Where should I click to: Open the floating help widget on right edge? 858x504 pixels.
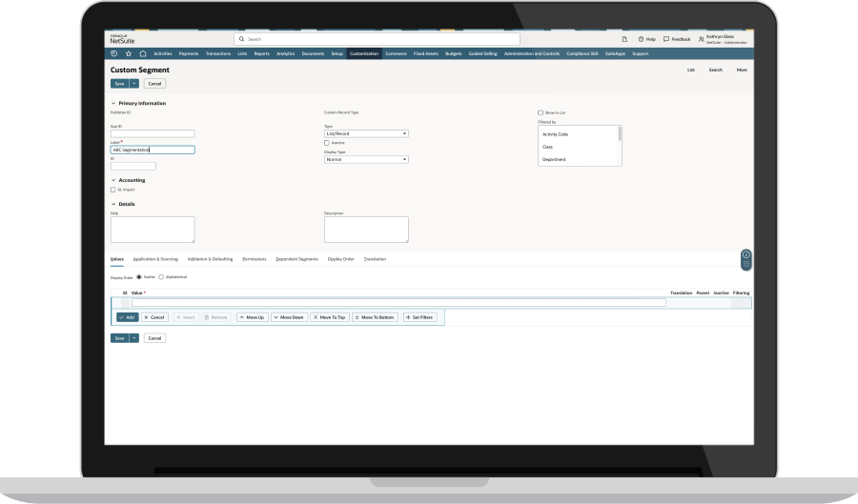(x=746, y=257)
